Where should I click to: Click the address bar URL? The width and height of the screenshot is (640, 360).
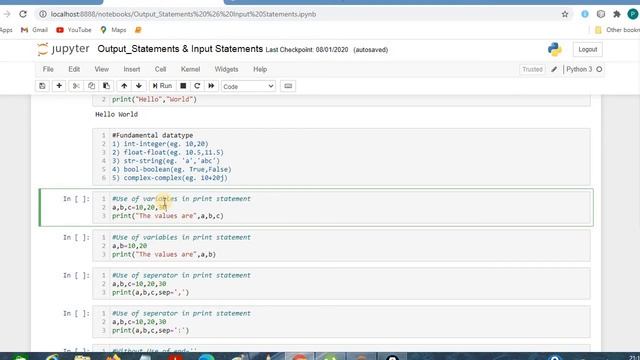click(x=184, y=14)
